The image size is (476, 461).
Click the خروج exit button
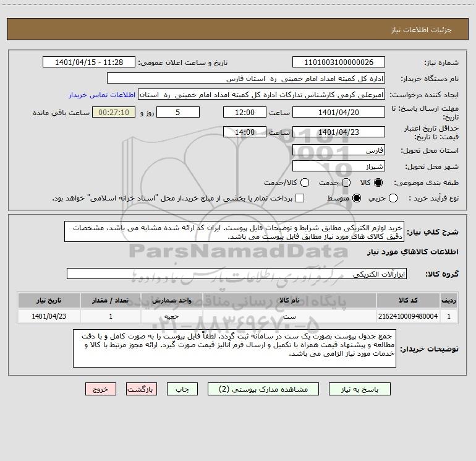point(101,389)
